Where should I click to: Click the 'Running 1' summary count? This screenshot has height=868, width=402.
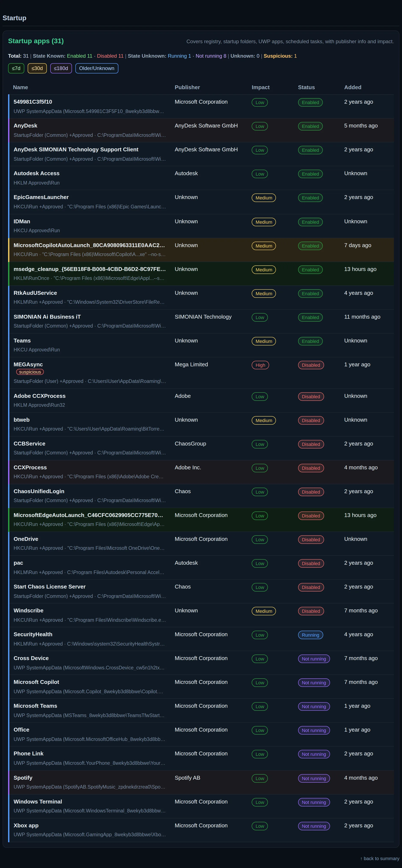tap(179, 56)
